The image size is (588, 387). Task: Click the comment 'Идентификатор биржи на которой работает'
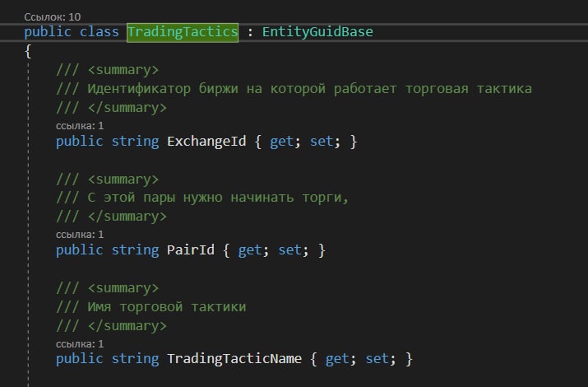click(x=242, y=89)
